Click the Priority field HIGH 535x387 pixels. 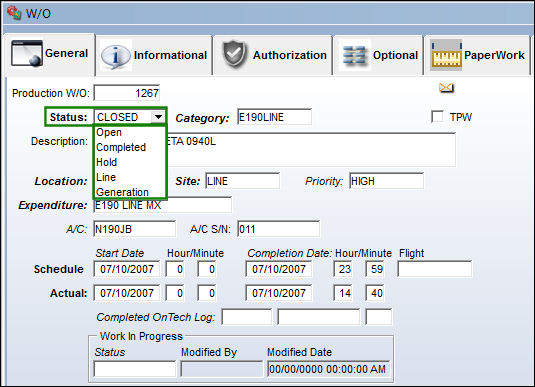pos(387,181)
